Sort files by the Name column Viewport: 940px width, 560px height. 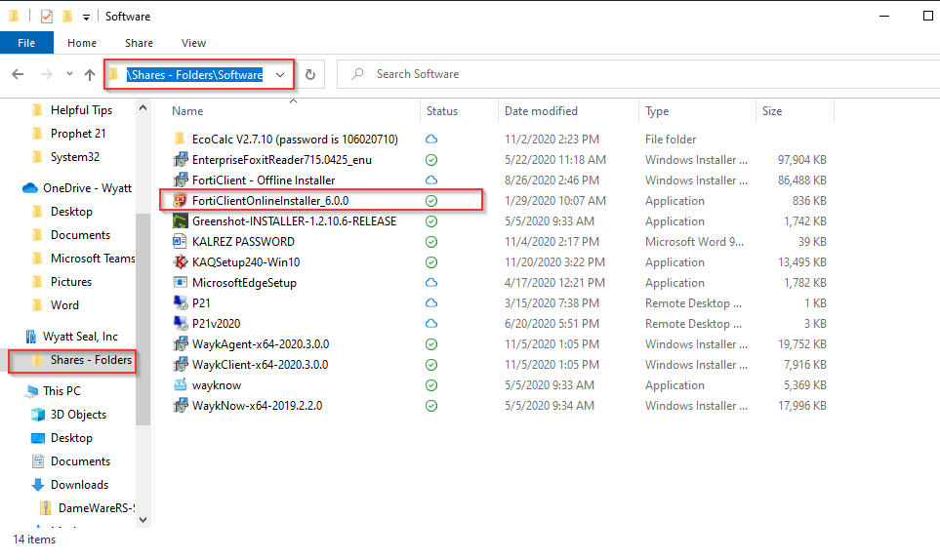[187, 111]
